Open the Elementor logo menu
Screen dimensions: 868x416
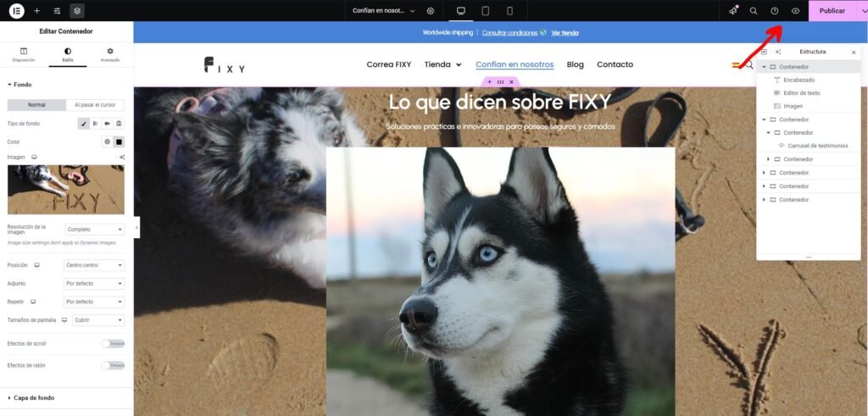(16, 11)
